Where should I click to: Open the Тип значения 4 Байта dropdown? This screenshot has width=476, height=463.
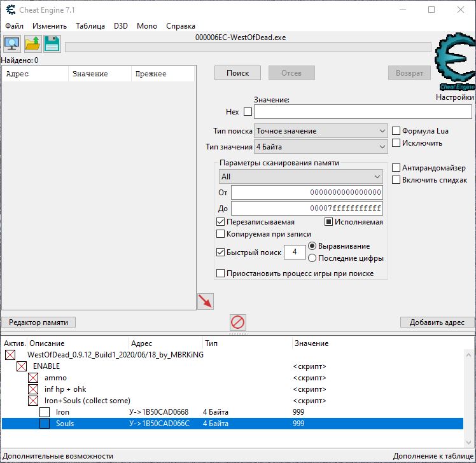click(x=321, y=147)
